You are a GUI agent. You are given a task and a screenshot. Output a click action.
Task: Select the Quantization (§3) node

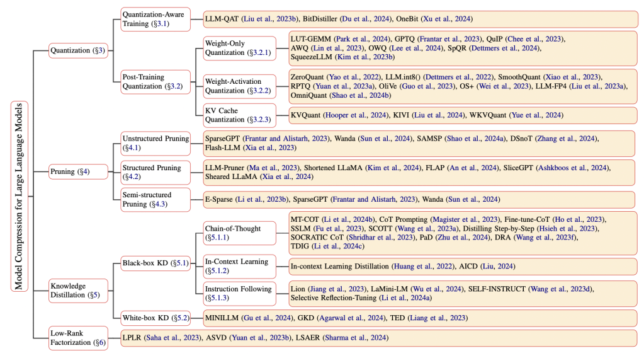click(x=79, y=50)
